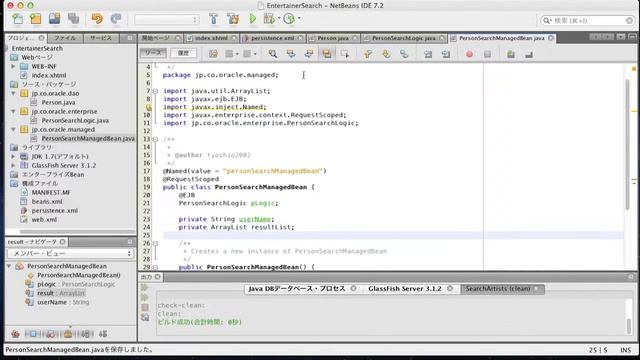Image resolution: width=640 pixels, height=360 pixels.
Task: Collapse the jp.co.oracle.enterprise package
Action: [x=13, y=111]
